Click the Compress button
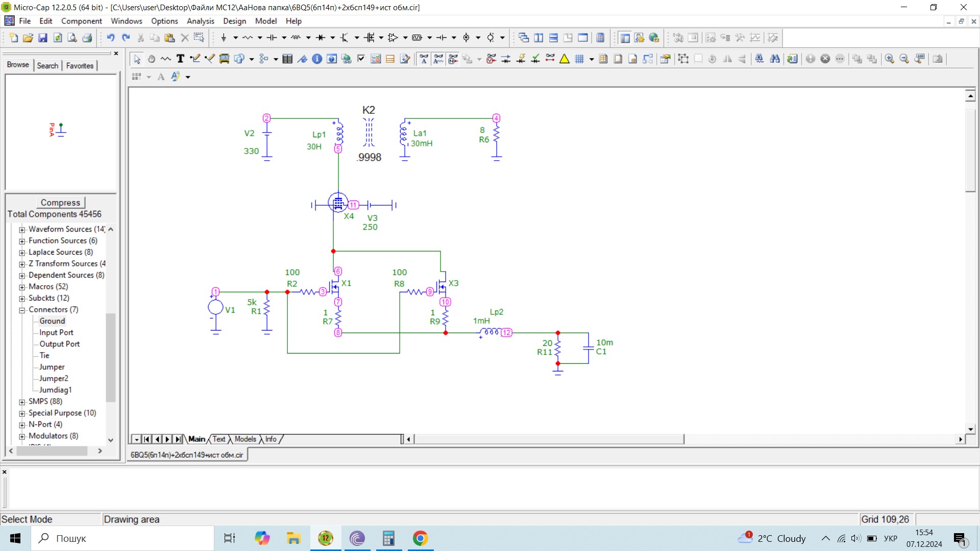The width and height of the screenshot is (980, 551). (60, 203)
